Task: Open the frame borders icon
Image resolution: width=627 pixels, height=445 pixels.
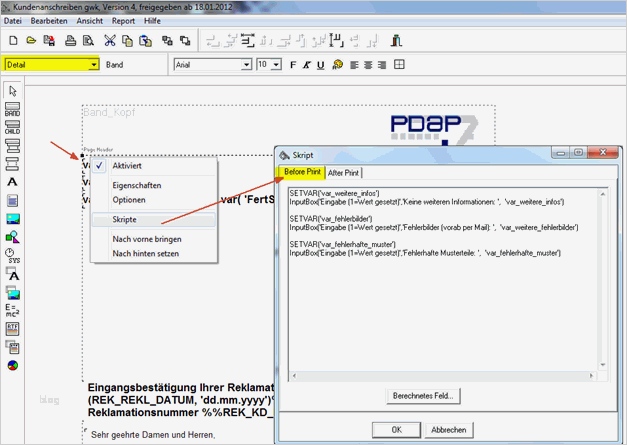Action: click(399, 64)
